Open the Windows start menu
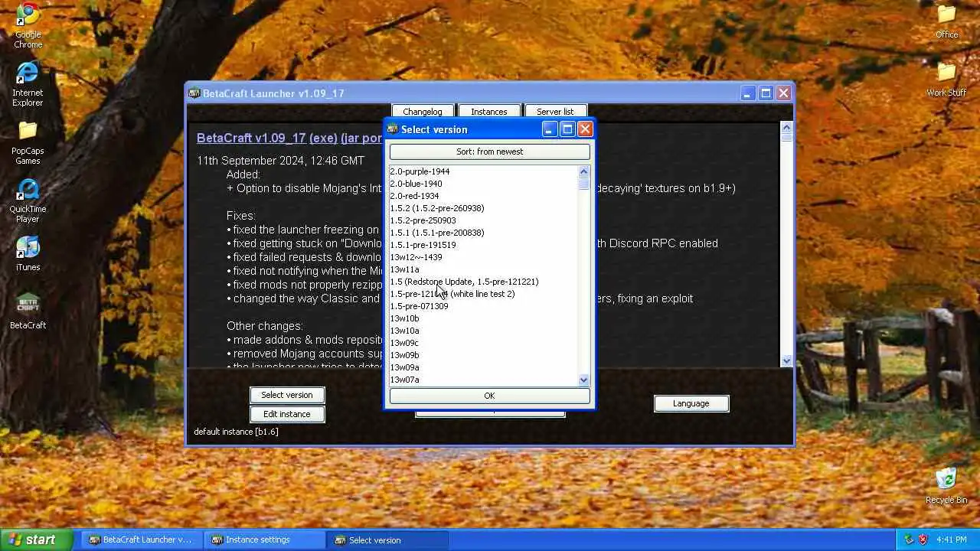 [x=37, y=540]
